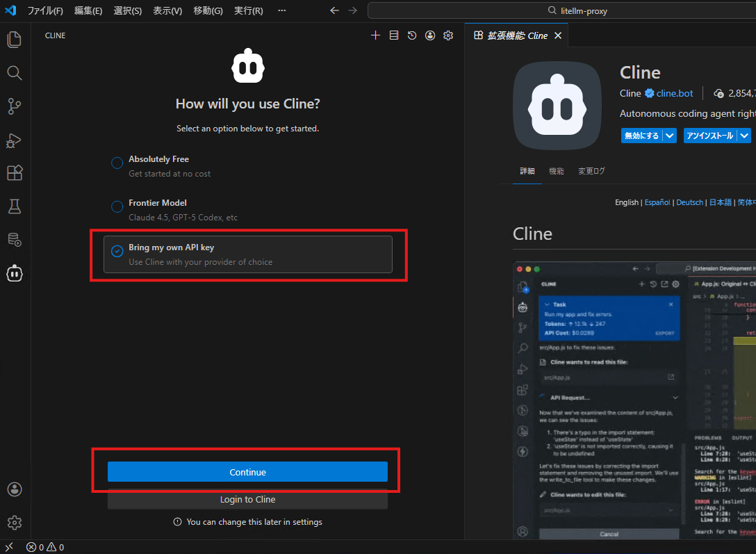The width and height of the screenshot is (756, 554).
Task: Click the Login to Cline button
Action: click(247, 500)
